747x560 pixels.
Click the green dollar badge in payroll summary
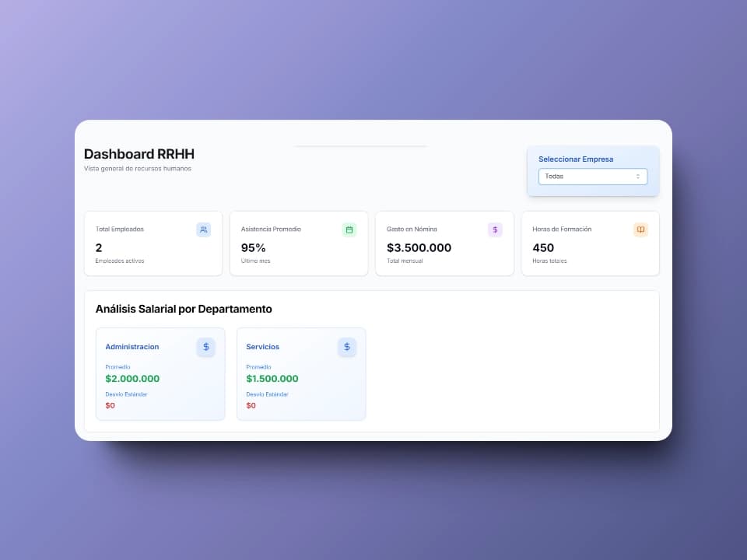tap(494, 229)
